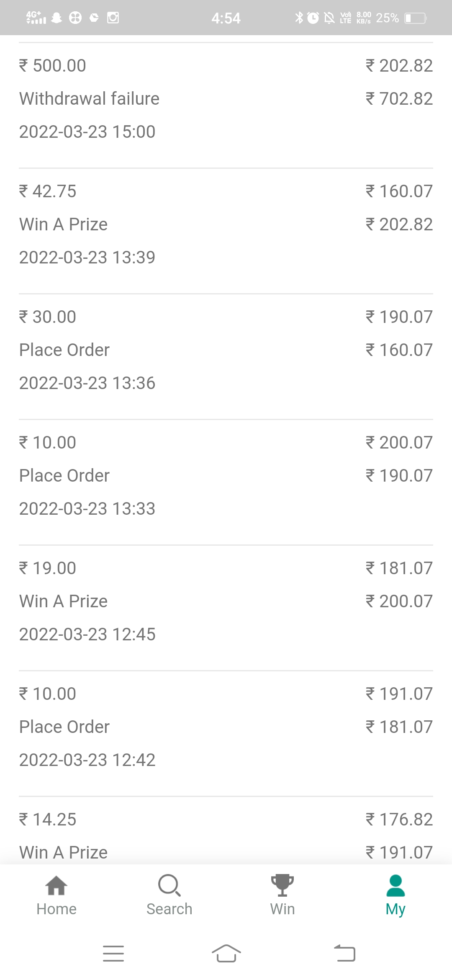The height and width of the screenshot is (980, 452).
Task: Open the Win A Prize ₹ 42.75 entry
Action: 226,224
